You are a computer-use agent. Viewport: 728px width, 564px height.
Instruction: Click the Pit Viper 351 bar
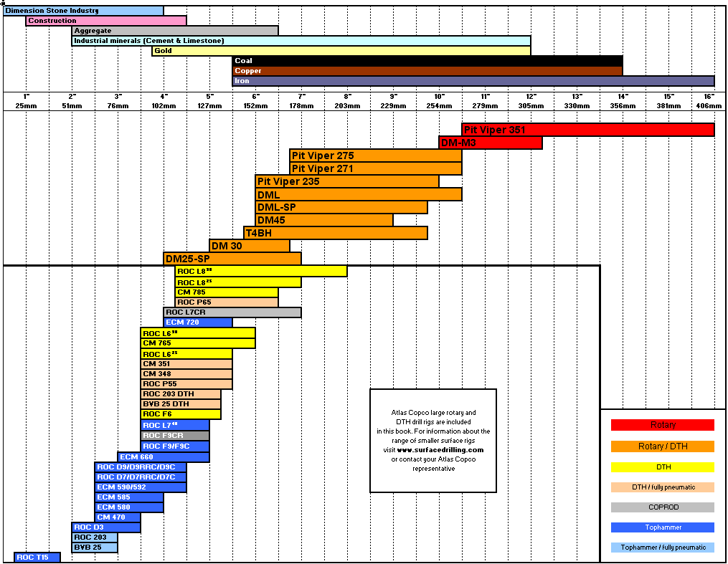point(588,130)
